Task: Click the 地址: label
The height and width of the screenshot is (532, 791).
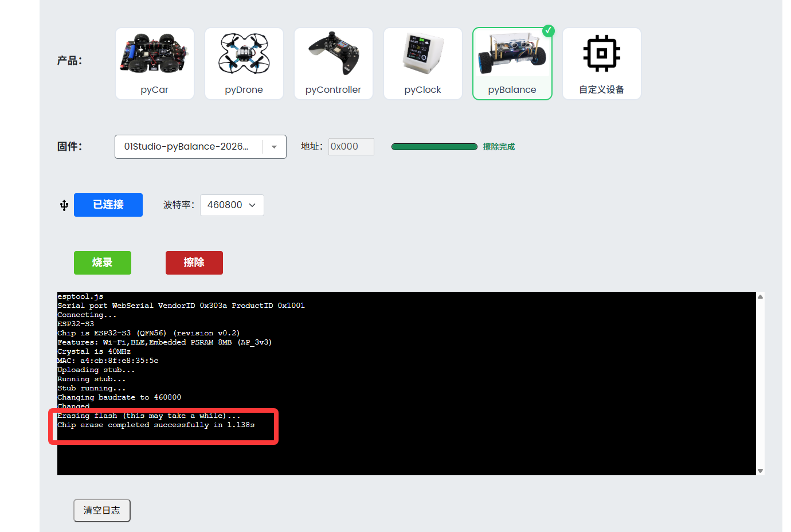Action: (x=312, y=147)
